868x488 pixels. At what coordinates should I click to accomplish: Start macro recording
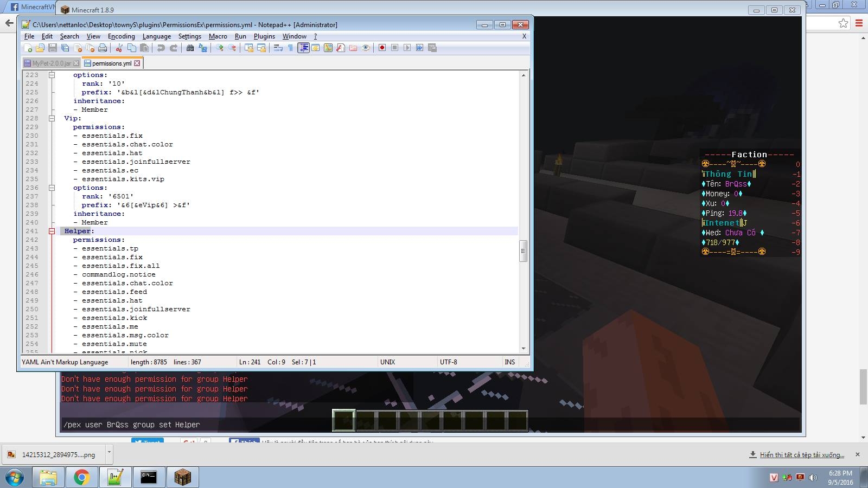pyautogui.click(x=382, y=48)
